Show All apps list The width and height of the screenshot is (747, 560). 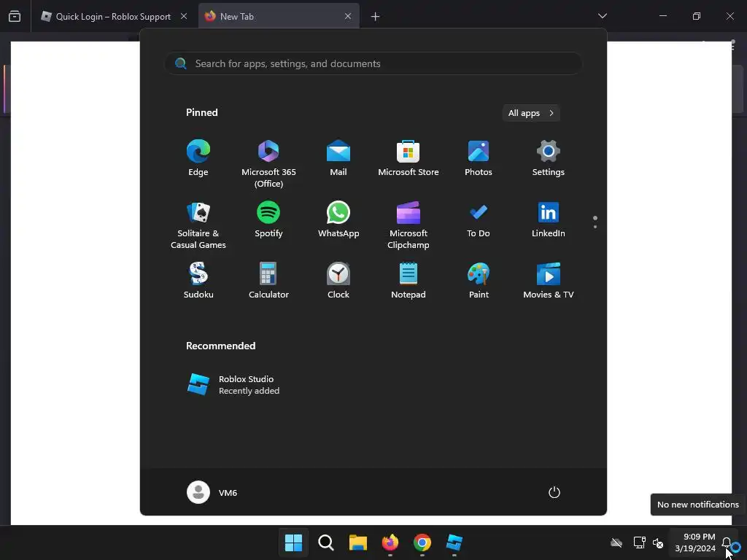coord(531,113)
